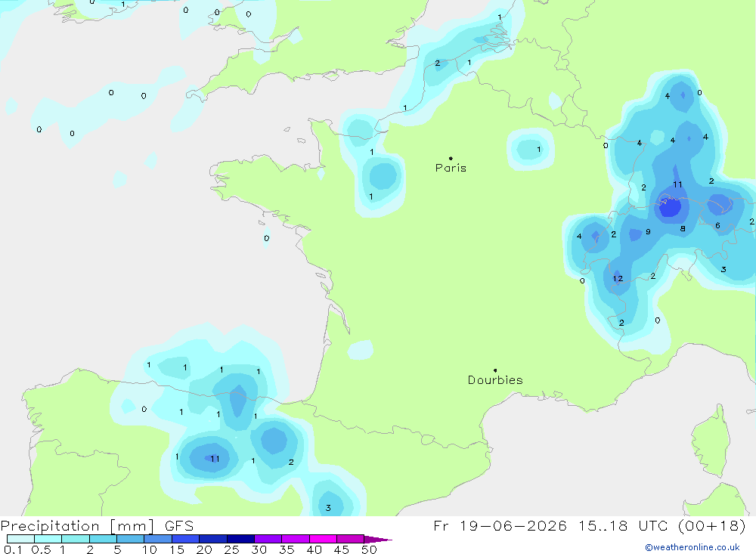Click the Paris city label
756x554 pixels.
coord(451,168)
